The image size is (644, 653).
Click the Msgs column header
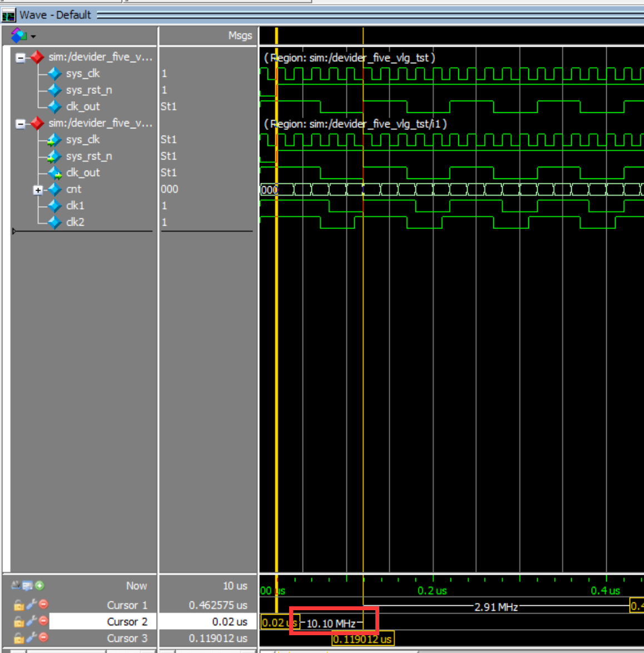point(240,36)
